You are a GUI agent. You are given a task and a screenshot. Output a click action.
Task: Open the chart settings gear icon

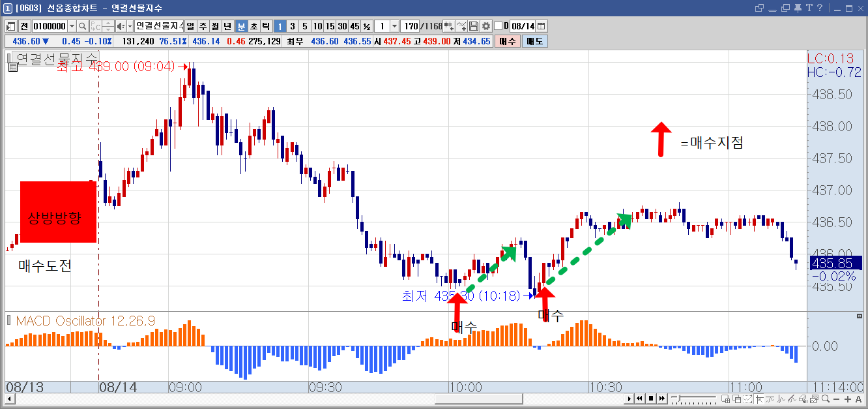point(485,26)
